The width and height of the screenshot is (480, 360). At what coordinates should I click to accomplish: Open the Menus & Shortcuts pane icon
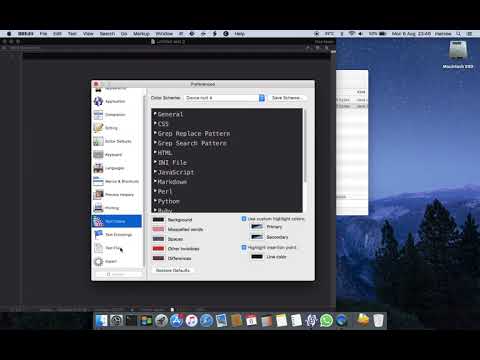point(98,181)
